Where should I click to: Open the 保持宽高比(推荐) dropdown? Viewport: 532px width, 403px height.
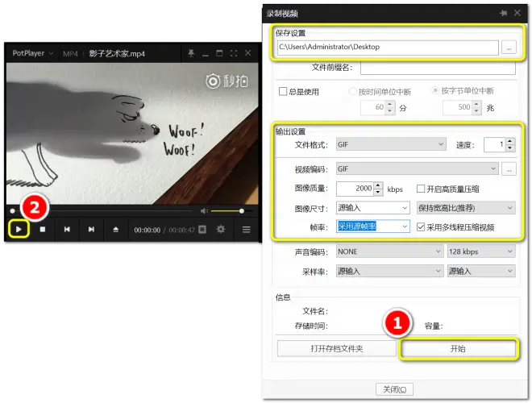[466, 208]
